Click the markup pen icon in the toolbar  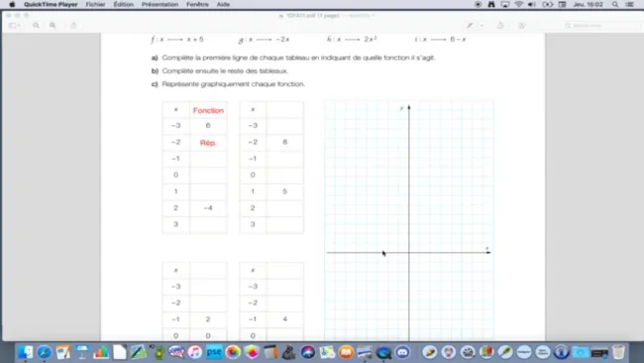[470, 26]
